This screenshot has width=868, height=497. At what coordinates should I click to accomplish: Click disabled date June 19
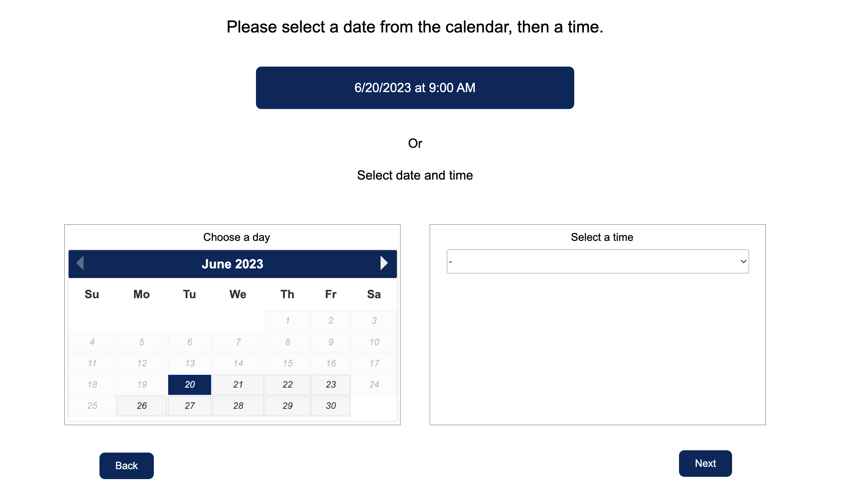[142, 384]
